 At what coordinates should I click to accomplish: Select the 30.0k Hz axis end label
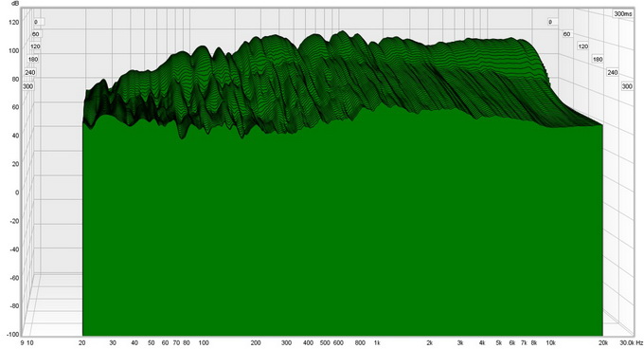[x=632, y=342]
